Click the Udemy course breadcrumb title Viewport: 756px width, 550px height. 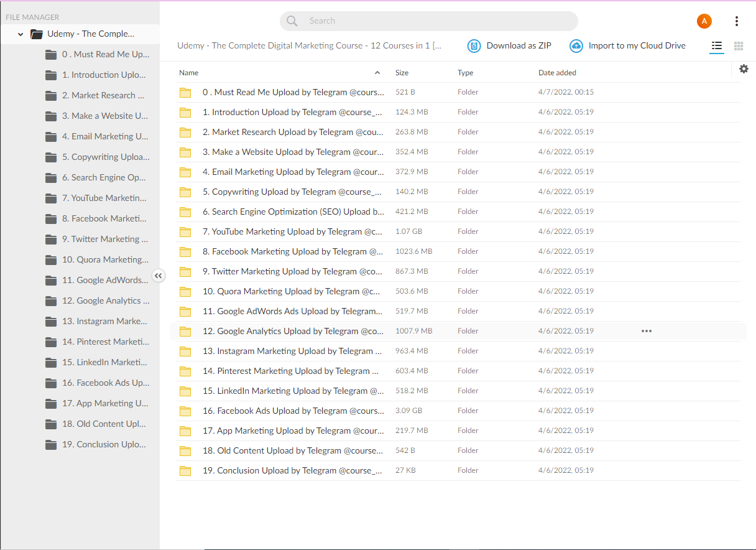[310, 45]
